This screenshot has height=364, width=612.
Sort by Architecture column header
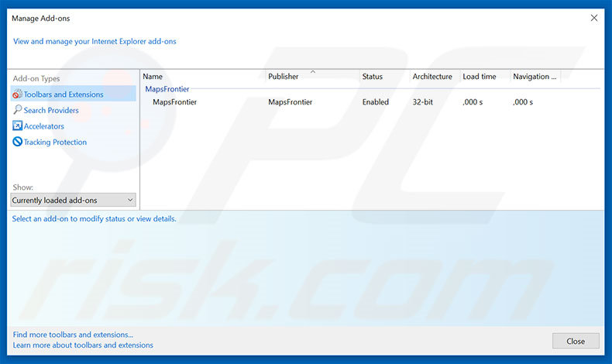(432, 77)
